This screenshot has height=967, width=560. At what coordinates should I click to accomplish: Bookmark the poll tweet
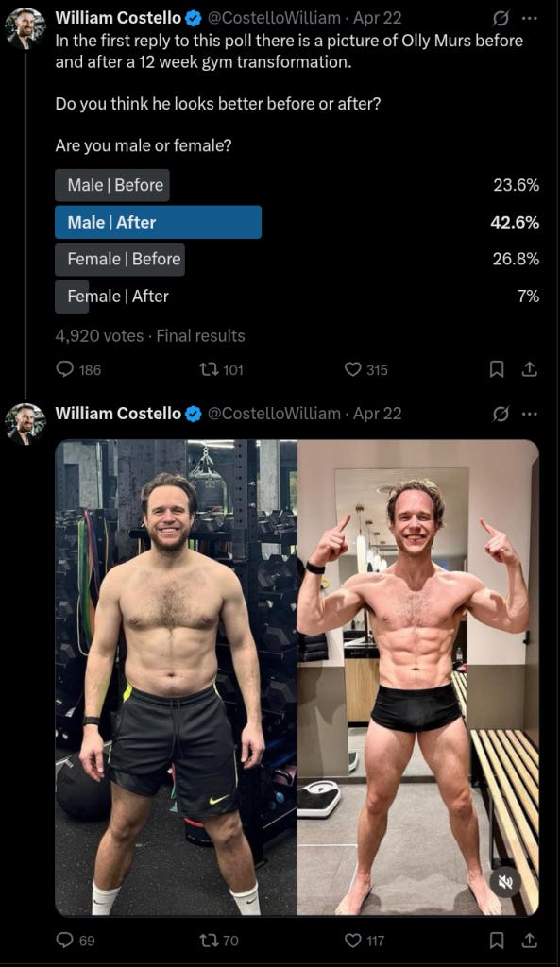tap(497, 369)
